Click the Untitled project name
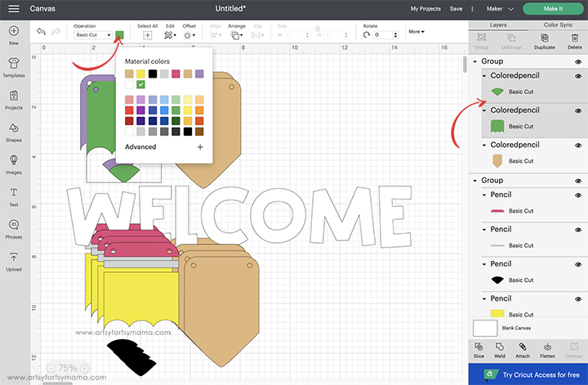588x385 pixels. pyautogui.click(x=230, y=8)
